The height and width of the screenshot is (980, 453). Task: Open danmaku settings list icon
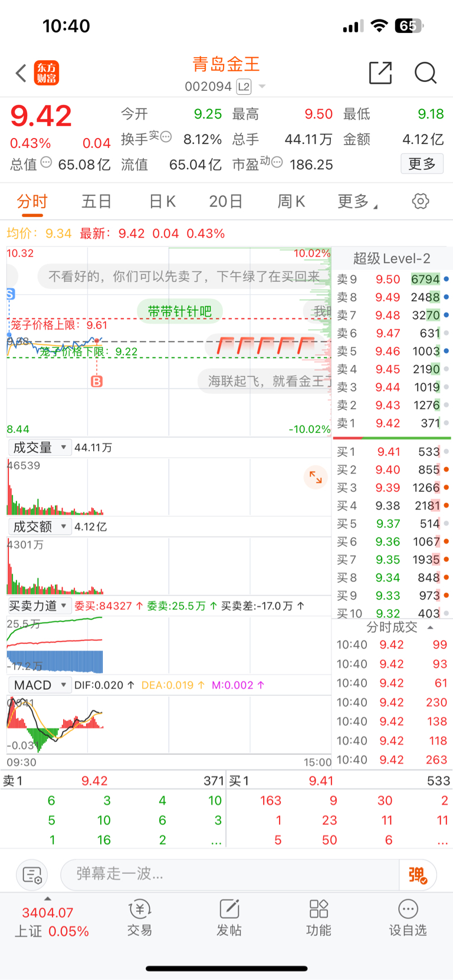32,875
